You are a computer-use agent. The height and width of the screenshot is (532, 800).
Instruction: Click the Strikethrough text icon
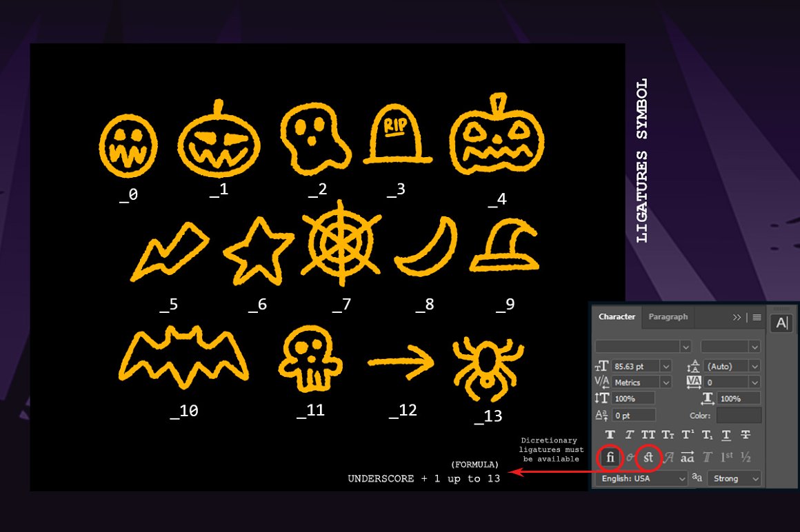tap(746, 435)
